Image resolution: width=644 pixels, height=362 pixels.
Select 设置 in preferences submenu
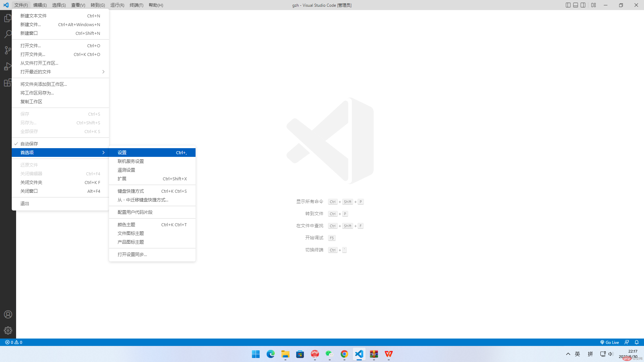152,153
